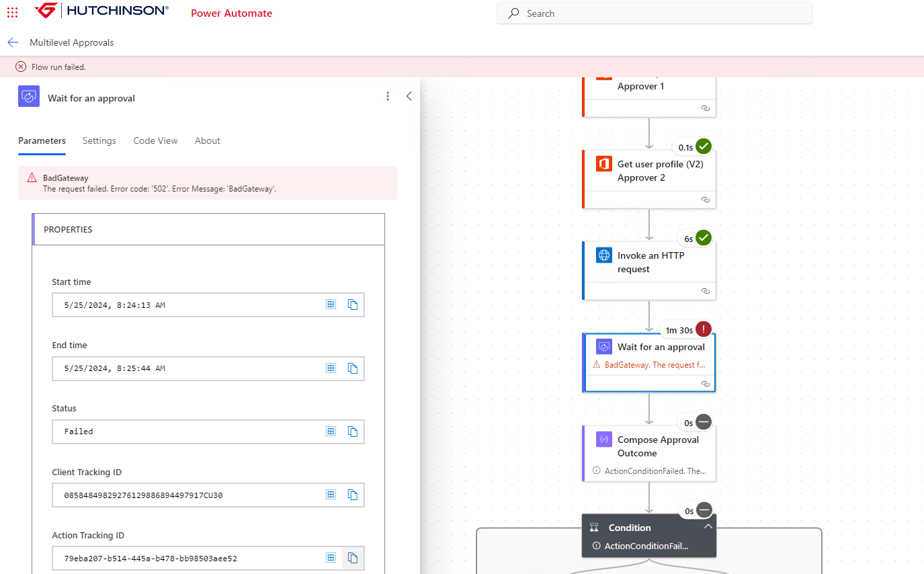The image size is (924, 574).
Task: Dismiss the Flow run failed banner
Action: [20, 67]
